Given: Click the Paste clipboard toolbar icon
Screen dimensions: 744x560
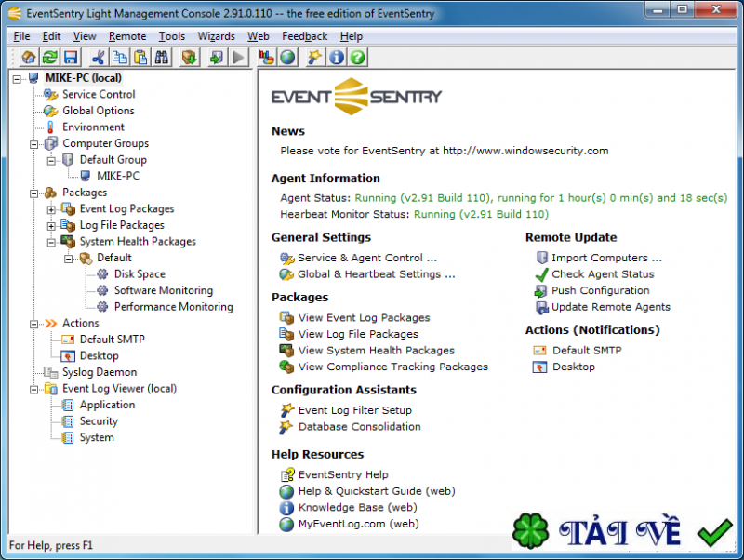Looking at the screenshot, I should tap(139, 58).
